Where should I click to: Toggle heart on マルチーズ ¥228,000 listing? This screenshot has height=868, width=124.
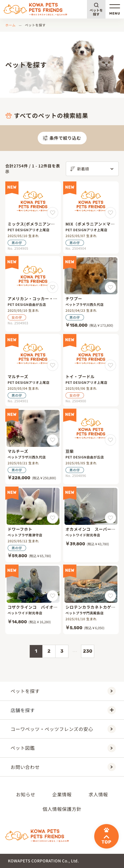tap(53, 440)
